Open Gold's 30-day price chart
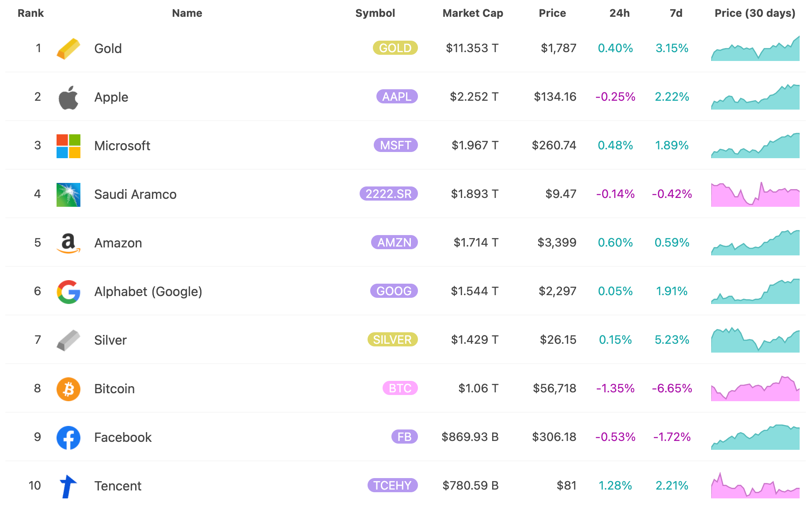 pos(755,49)
